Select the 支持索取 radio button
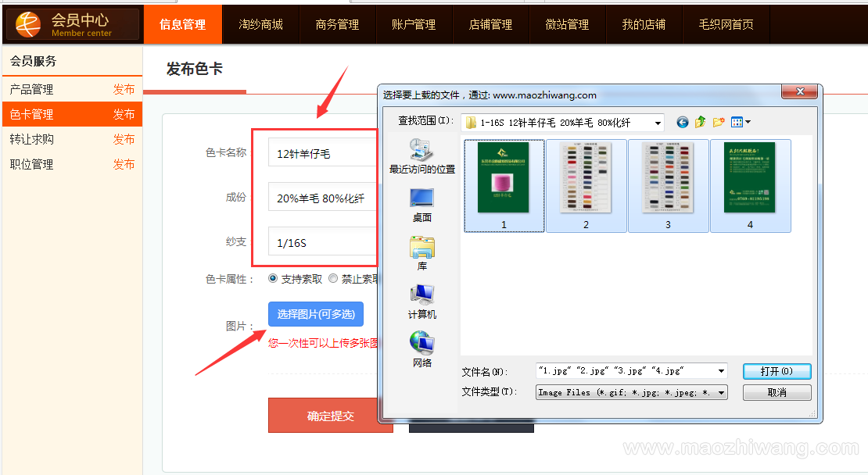This screenshot has width=868, height=475. point(273,278)
